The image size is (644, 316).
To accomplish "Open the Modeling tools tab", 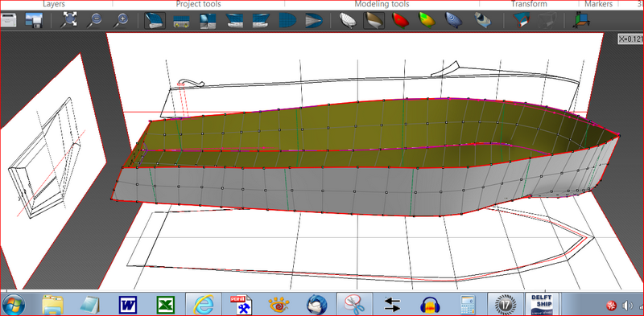I will coord(382,4).
